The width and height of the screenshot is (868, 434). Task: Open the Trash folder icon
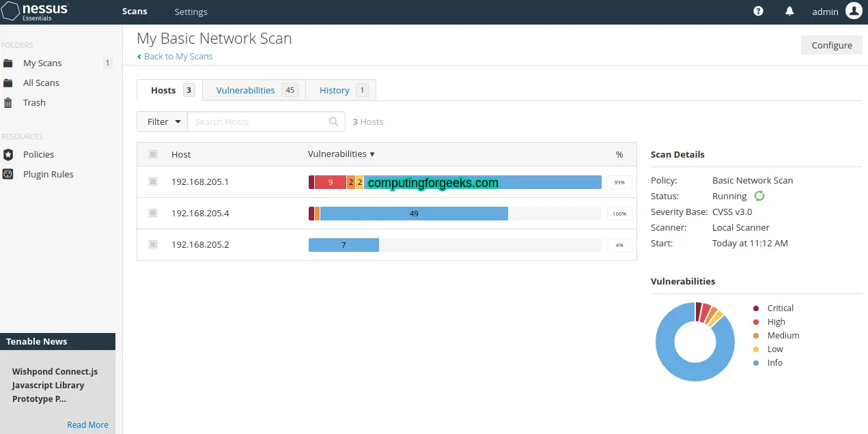point(8,103)
